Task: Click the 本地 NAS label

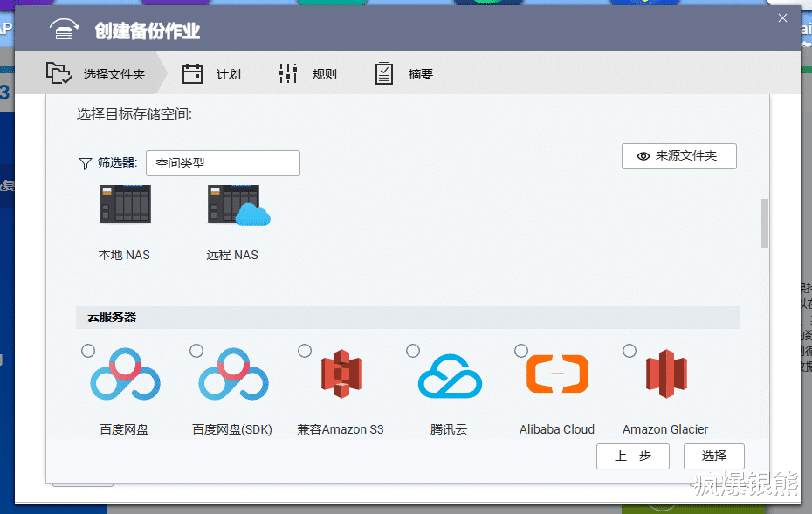Action: click(x=124, y=255)
